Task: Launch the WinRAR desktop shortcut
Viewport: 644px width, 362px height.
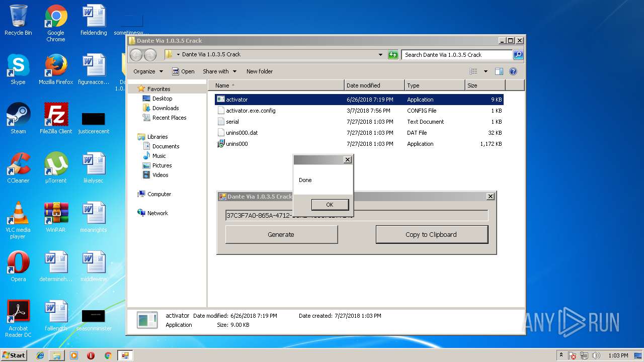Action: [x=56, y=217]
